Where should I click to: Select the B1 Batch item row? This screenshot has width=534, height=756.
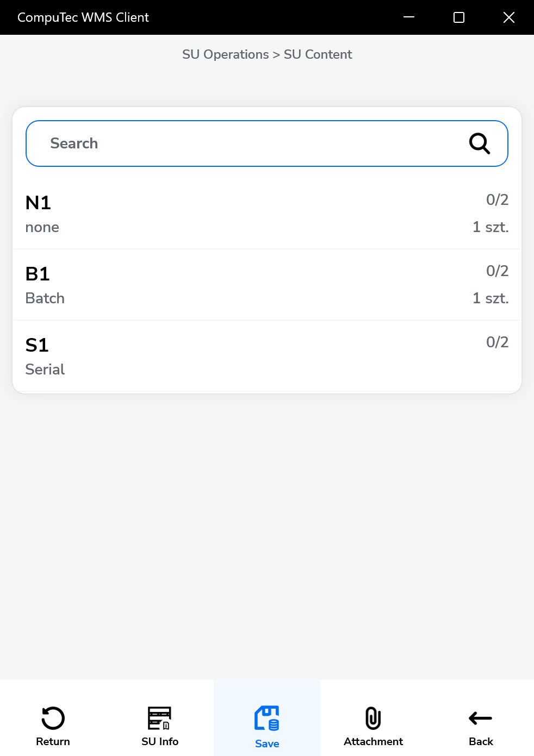click(266, 285)
